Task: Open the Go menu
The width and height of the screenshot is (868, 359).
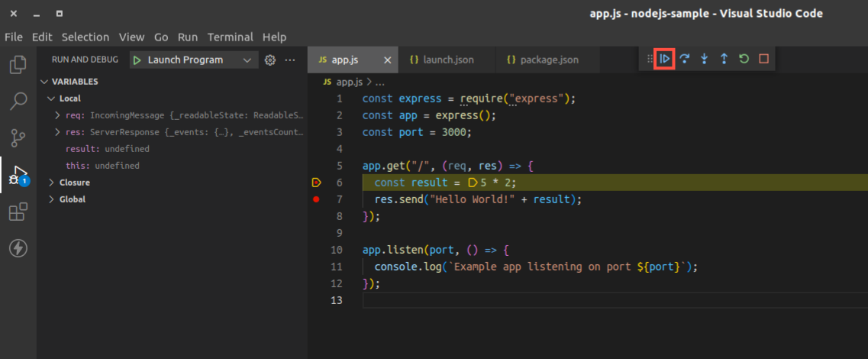Action: coord(161,37)
